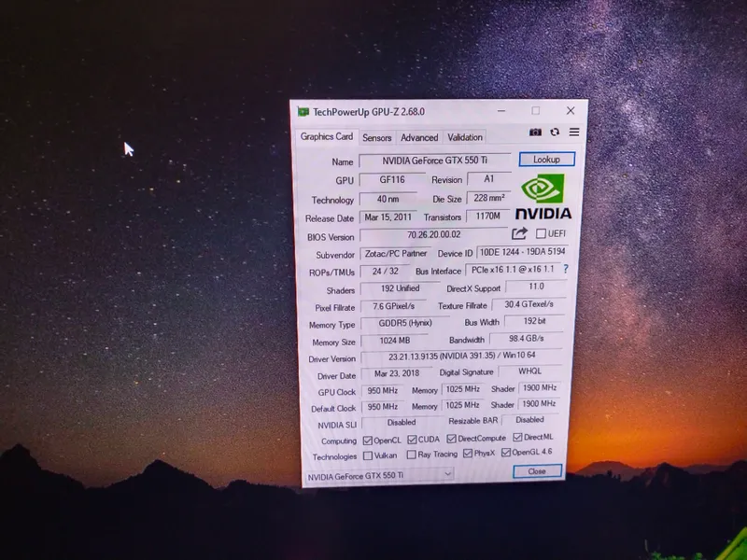Click the GPU-Z title bar app icon
Screen dimensions: 747x560
pyautogui.click(x=303, y=111)
